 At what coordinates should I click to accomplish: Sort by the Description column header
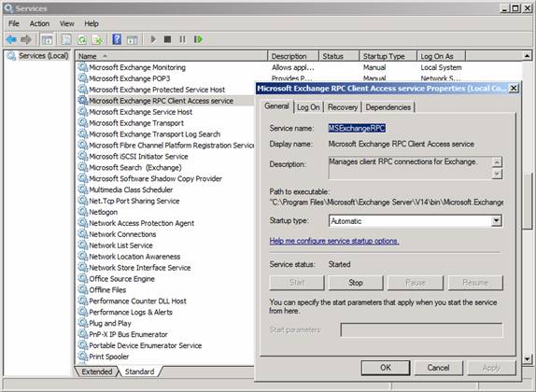[x=293, y=56]
